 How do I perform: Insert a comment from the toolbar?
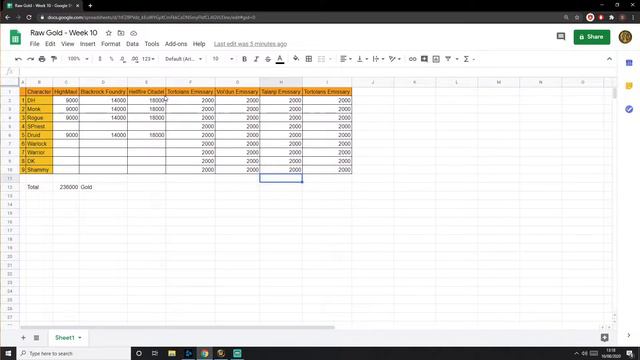pyautogui.click(x=424, y=59)
